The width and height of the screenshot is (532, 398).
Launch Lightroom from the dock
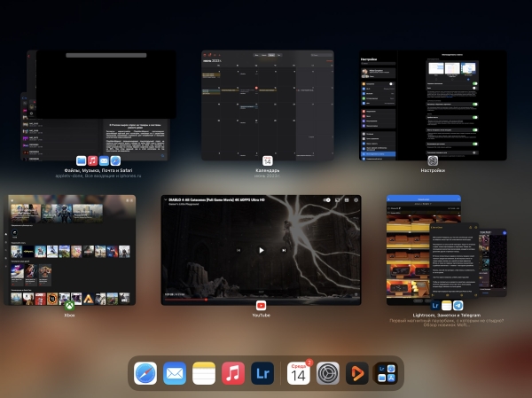tap(262, 374)
